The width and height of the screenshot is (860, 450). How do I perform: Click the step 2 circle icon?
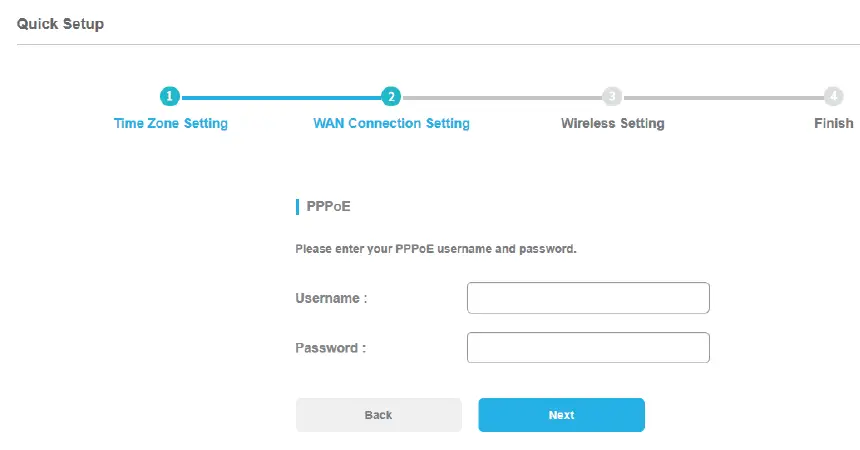click(x=391, y=97)
